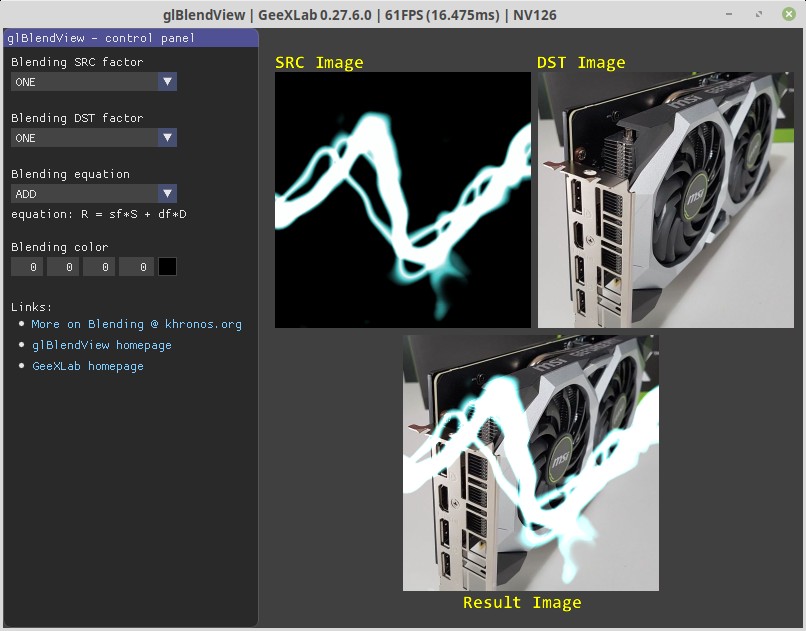Click the 'Blending color' label
Viewport: 806px width, 631px height.
click(x=60, y=247)
